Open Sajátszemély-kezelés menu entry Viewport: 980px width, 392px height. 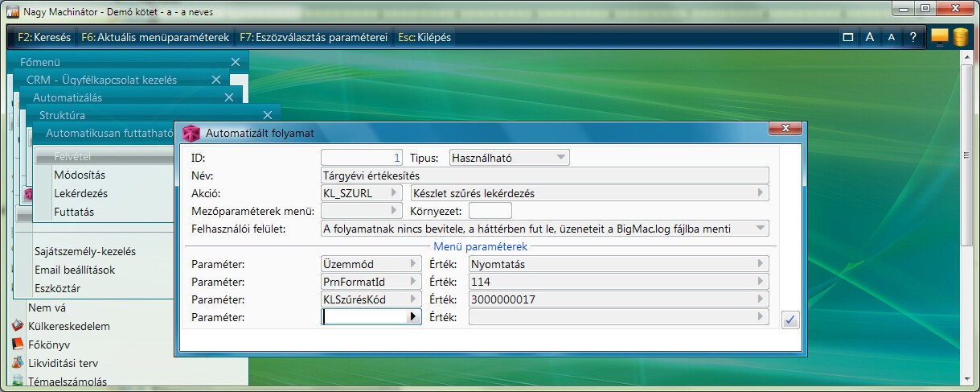85,250
